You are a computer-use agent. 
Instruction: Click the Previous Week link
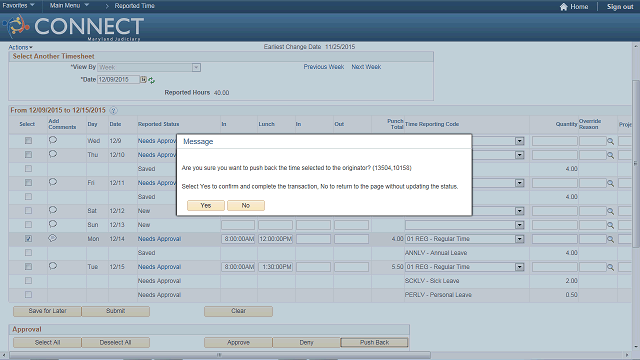point(324,67)
